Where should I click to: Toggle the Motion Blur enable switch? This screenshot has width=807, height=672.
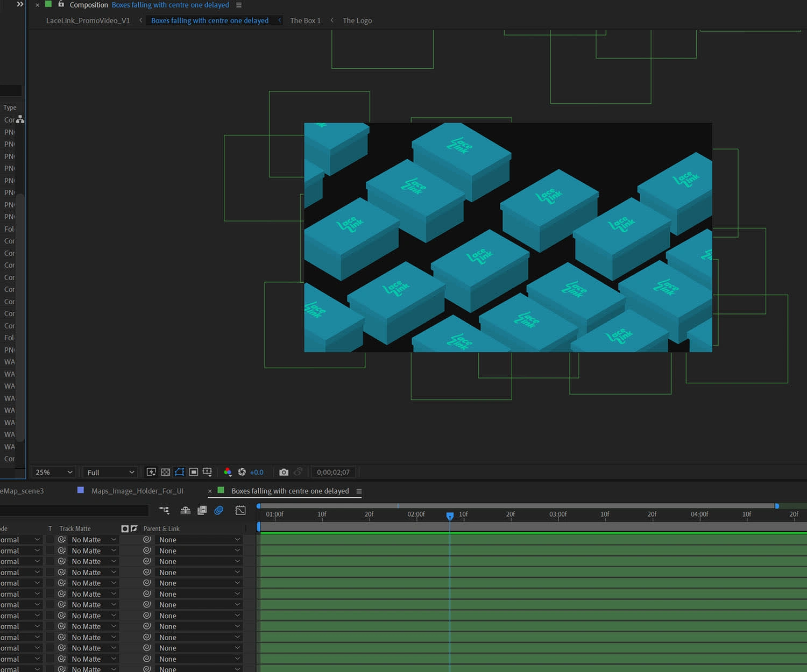tap(219, 510)
